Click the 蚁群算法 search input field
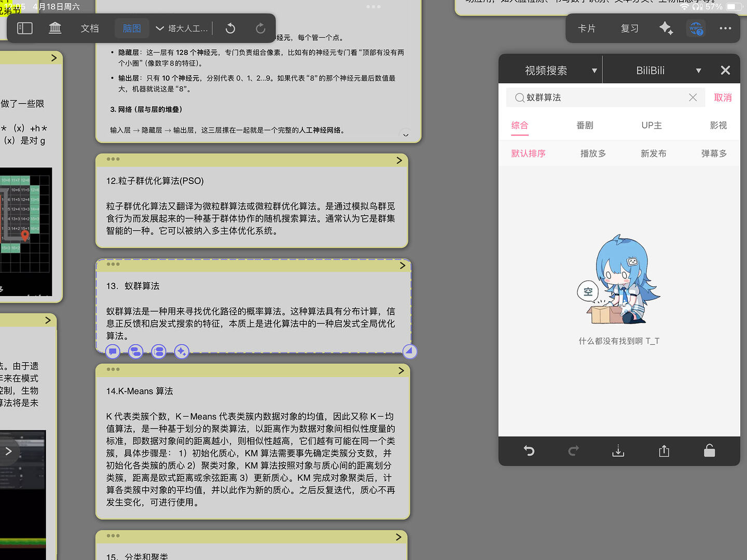Screen dimensions: 747x560 [602, 97]
